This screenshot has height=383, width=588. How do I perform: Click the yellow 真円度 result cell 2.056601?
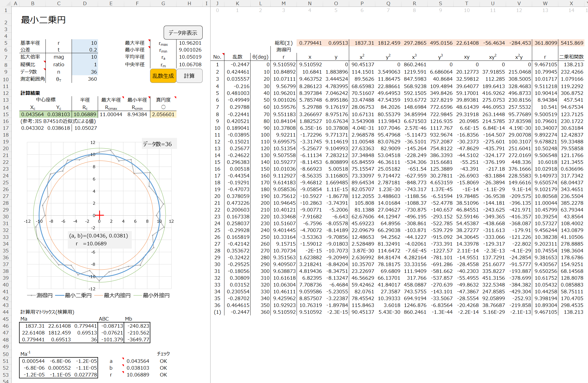(x=163, y=114)
